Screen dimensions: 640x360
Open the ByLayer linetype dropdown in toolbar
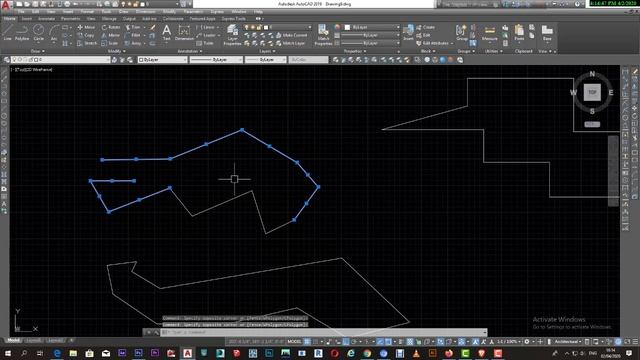(x=216, y=60)
